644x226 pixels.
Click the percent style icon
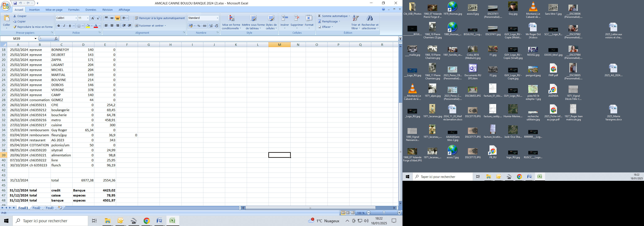click(199, 26)
